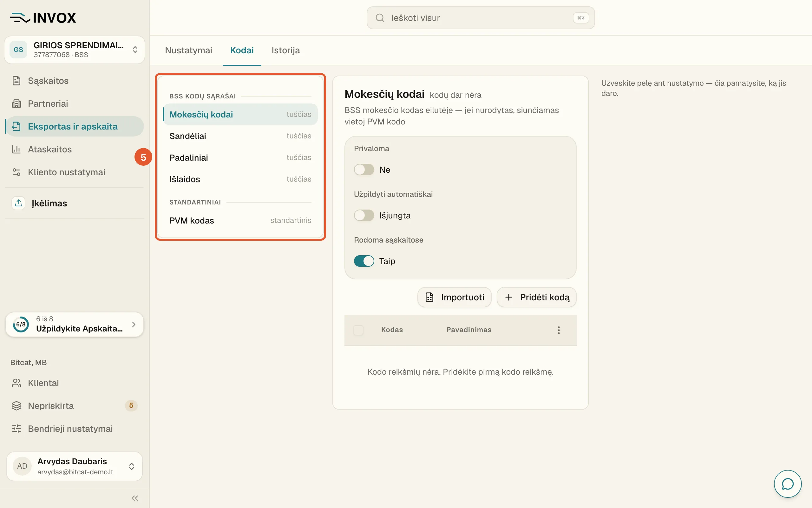Screen dimensions: 812x508
Task: Disable Rodoma sąskaitose switch
Action: (364, 261)
